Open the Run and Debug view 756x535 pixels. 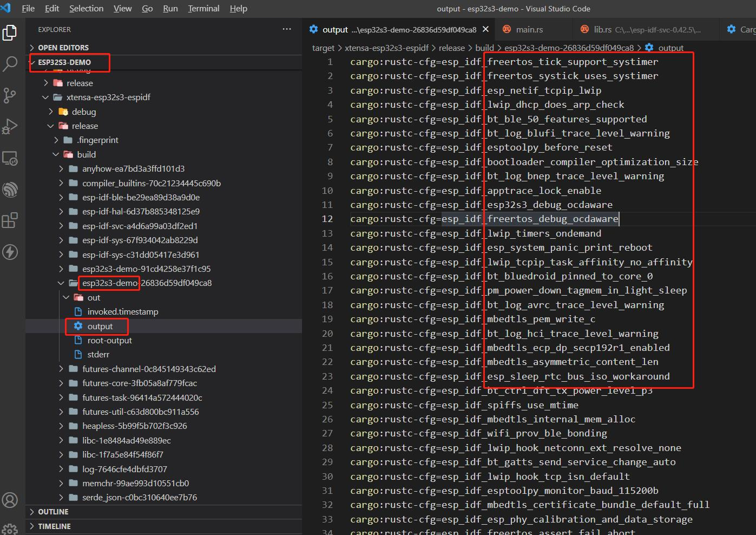coord(10,127)
